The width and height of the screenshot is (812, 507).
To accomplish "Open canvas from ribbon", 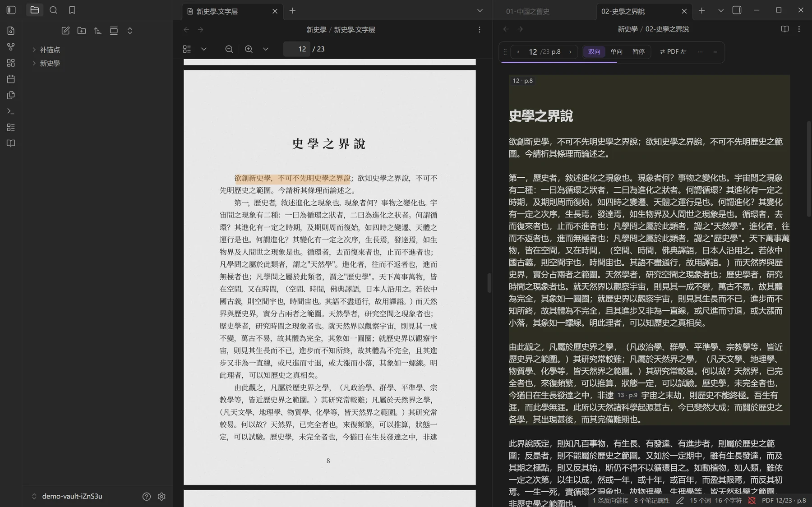I will click(11, 63).
